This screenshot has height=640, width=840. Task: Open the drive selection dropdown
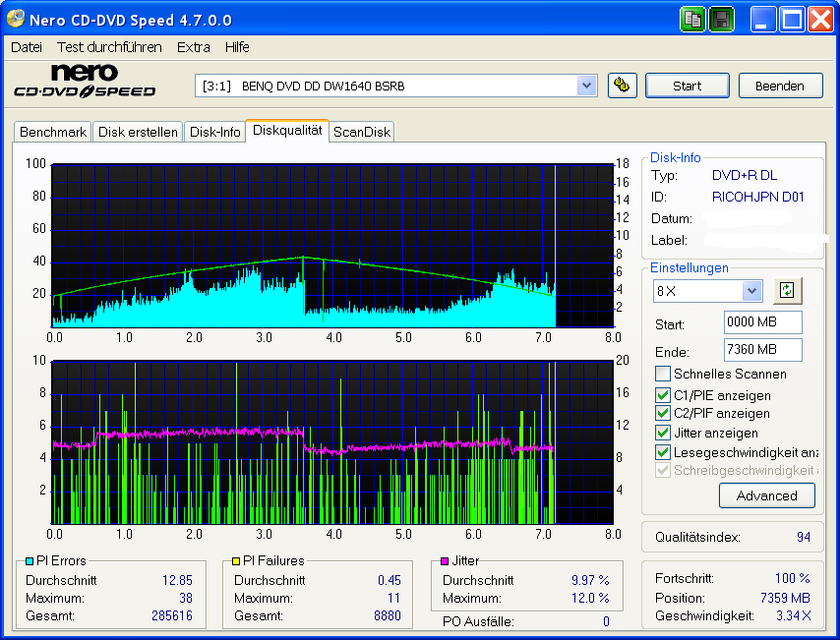coord(587,86)
